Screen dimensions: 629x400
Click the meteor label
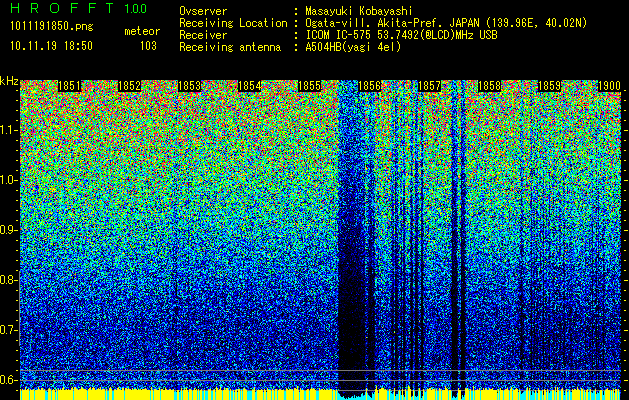point(142,31)
